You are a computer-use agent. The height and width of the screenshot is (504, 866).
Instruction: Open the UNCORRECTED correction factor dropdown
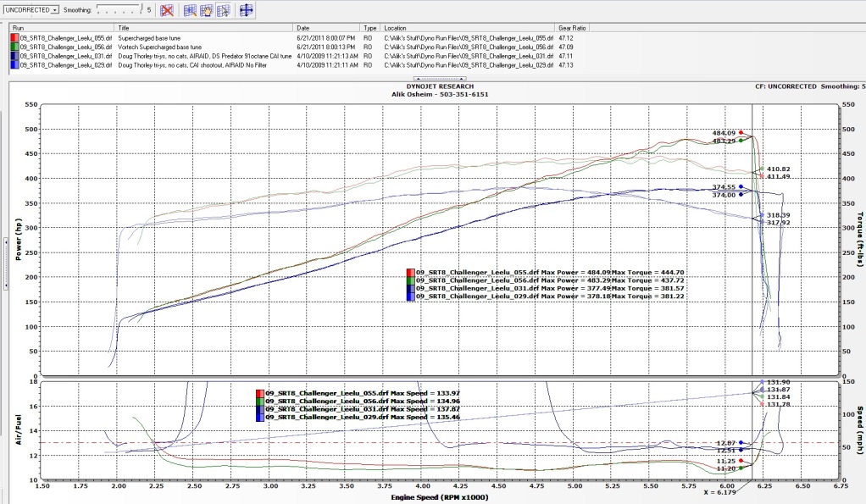55,10
